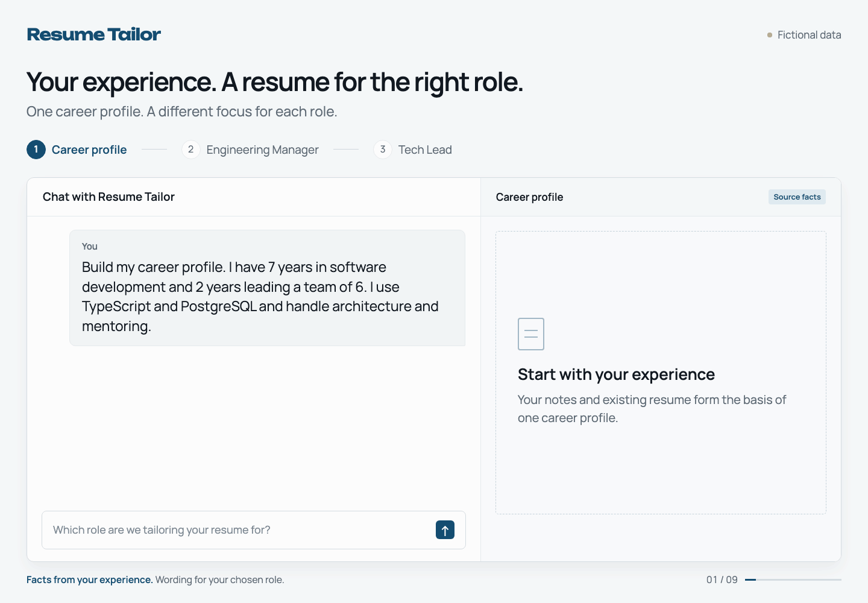This screenshot has width=868, height=603.
Task: Click the 'Fictional data' label
Action: [809, 35]
